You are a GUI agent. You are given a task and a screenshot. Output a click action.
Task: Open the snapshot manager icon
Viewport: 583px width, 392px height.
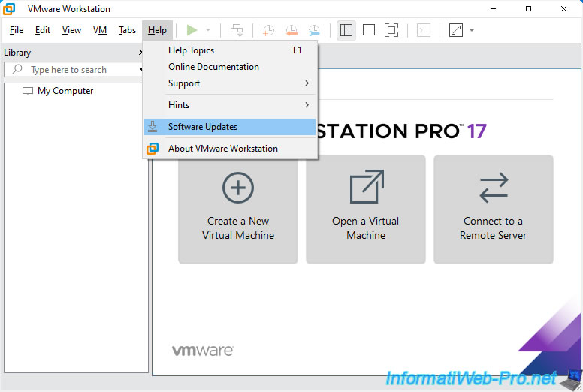[x=313, y=30]
